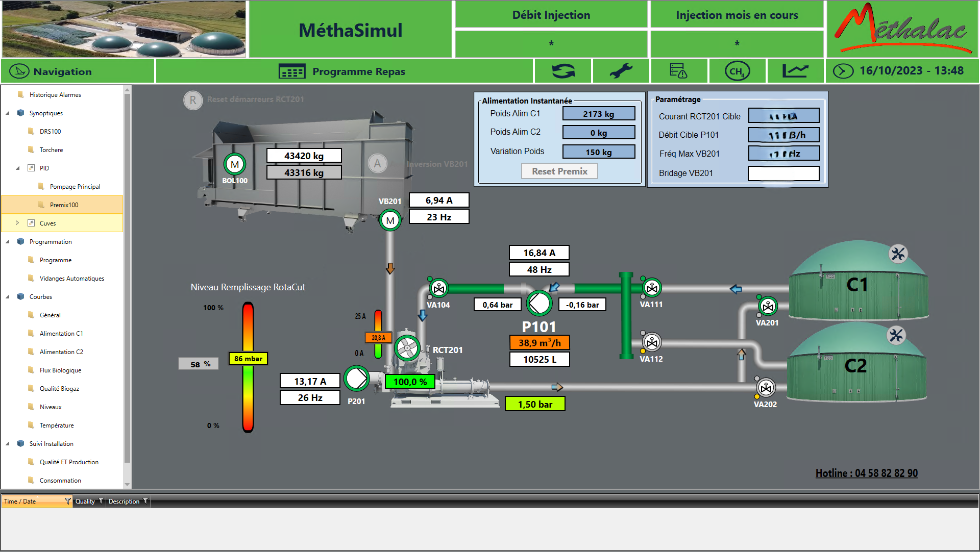Click the Programme Repas calendar icon
This screenshot has height=552, width=980.
coord(292,71)
